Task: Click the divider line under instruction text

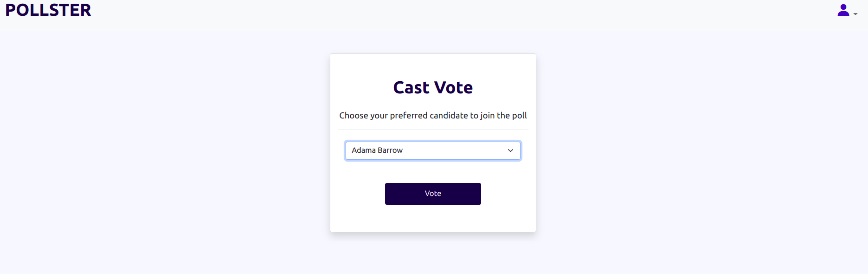Action: (x=433, y=130)
